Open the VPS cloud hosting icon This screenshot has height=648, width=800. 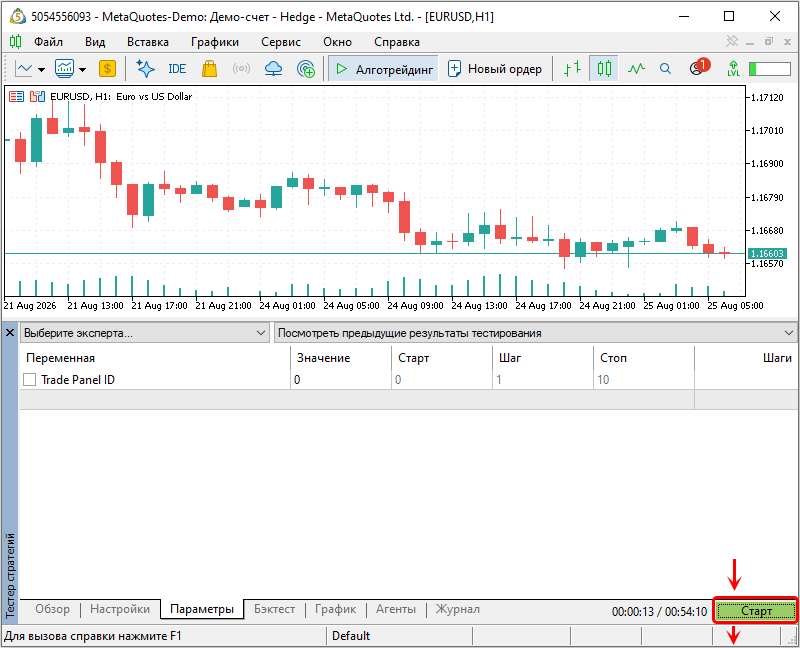coord(273,68)
